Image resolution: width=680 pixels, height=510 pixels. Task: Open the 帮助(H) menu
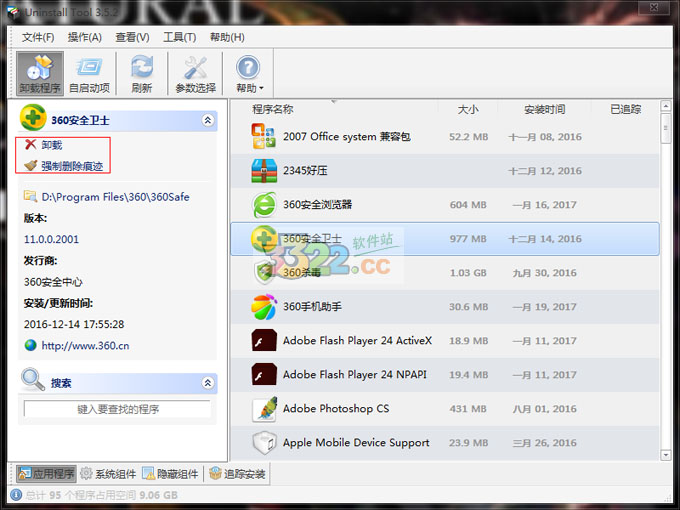tap(227, 37)
